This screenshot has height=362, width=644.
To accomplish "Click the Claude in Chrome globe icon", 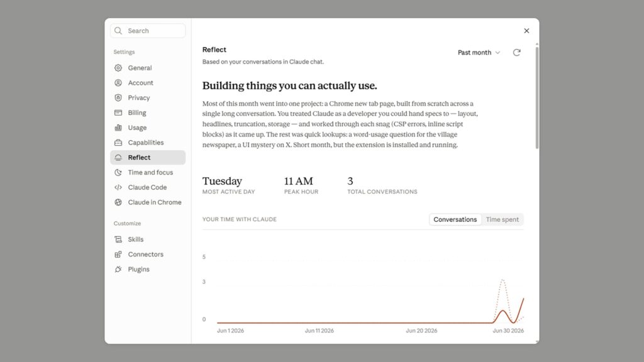I will (118, 202).
